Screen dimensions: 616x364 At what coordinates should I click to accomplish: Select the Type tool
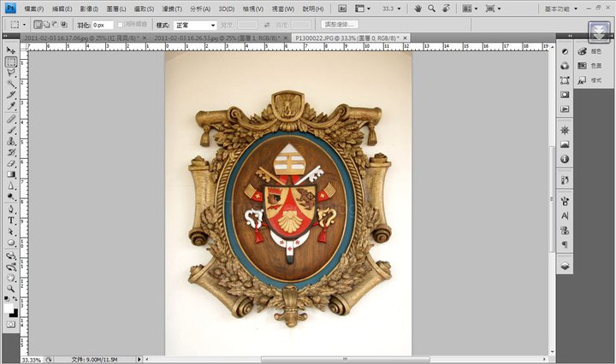11,220
